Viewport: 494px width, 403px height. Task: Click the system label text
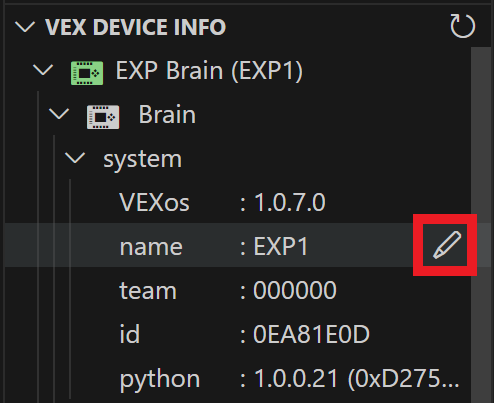pos(142,160)
